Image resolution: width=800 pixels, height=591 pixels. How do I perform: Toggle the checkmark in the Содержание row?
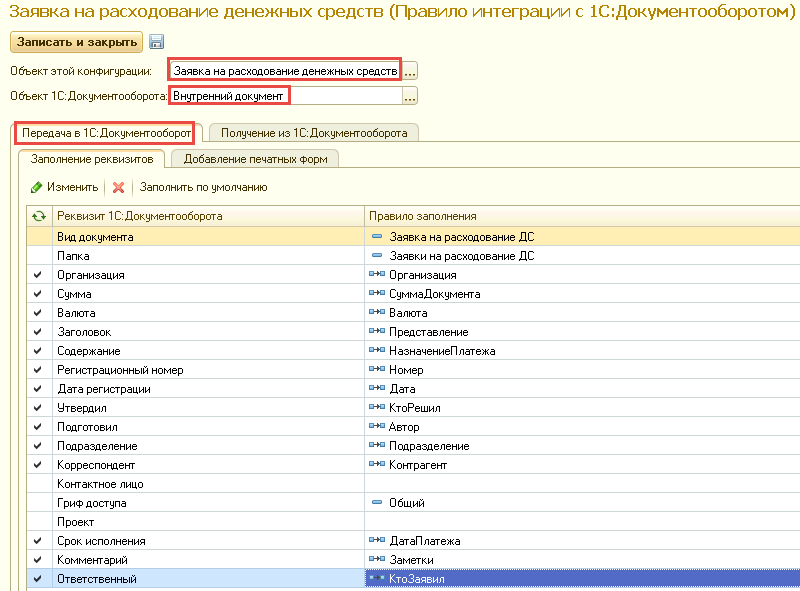pos(38,351)
